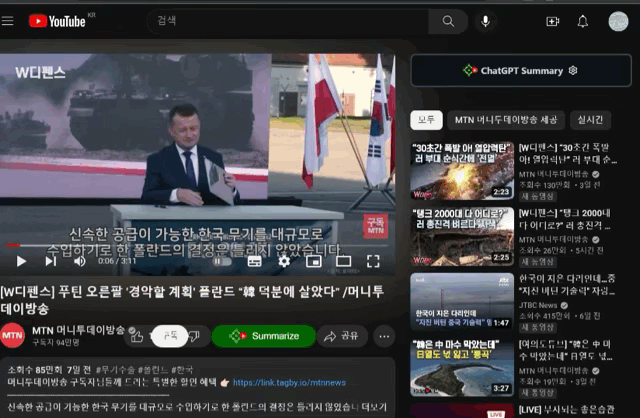Toggle the autoplay switch in player
This screenshot has width=640, height=418.
point(222,261)
